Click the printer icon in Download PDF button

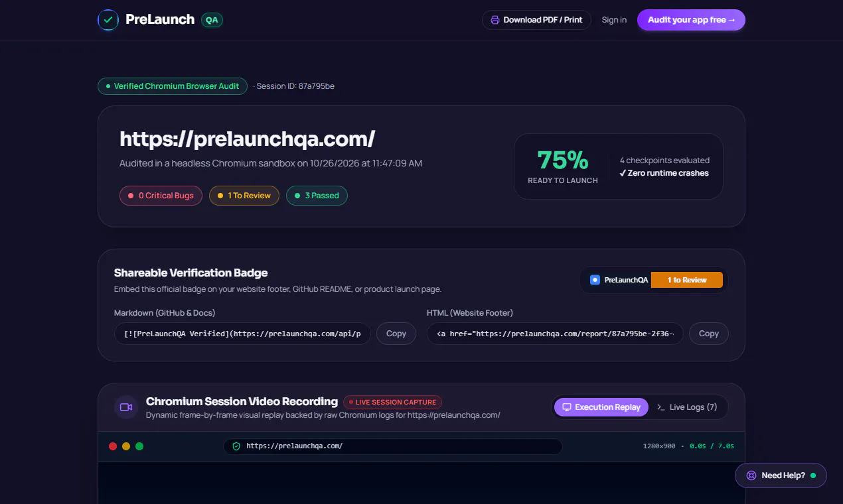coord(495,20)
